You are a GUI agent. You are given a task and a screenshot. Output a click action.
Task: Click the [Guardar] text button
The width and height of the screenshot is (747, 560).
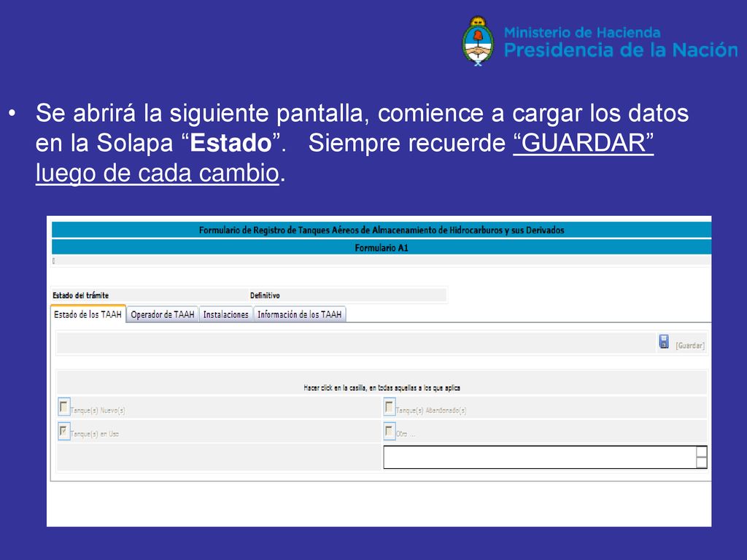click(x=690, y=345)
